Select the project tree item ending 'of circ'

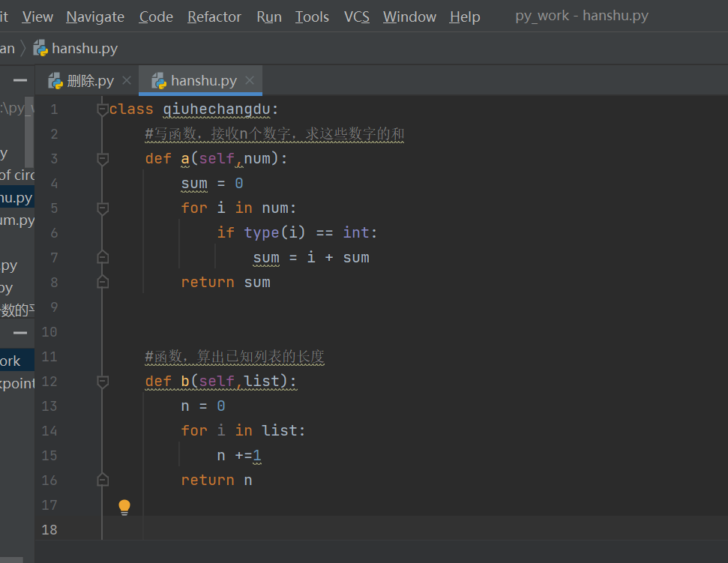[x=17, y=175]
